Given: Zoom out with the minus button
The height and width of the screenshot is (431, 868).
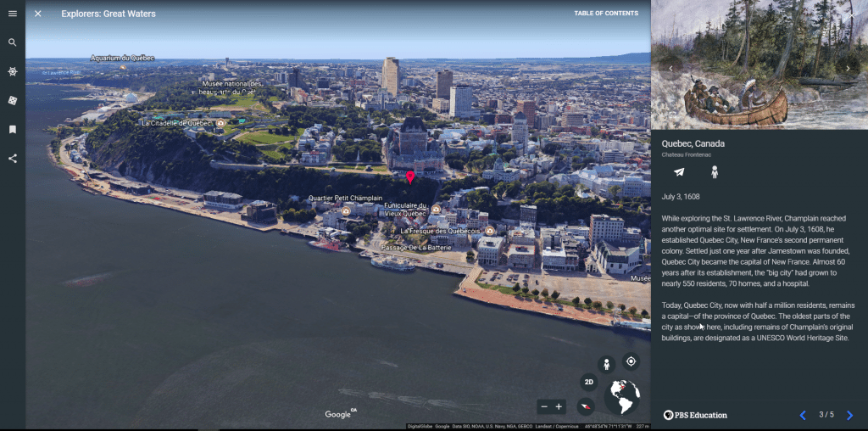Looking at the screenshot, I should (x=544, y=406).
